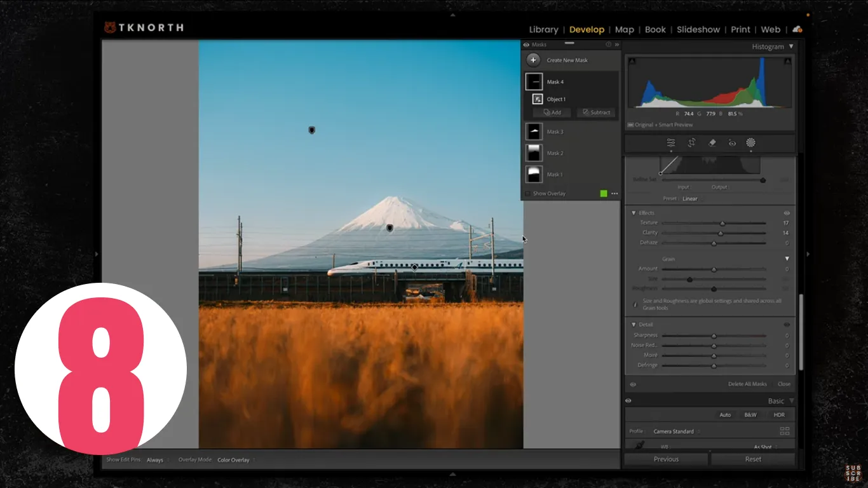Toggle histogram shadow clipping triangle
The width and height of the screenshot is (868, 488).
click(631, 61)
